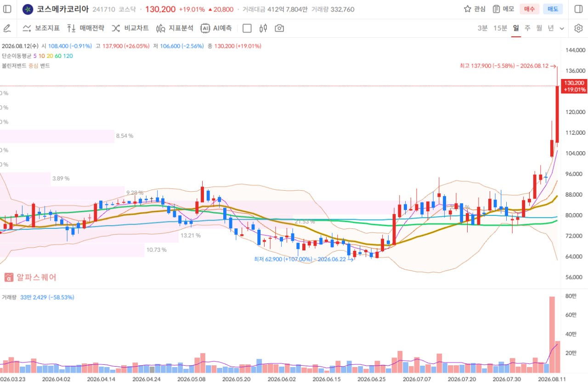Open the 메모 note icon
The width and height of the screenshot is (588, 385).
point(496,9)
